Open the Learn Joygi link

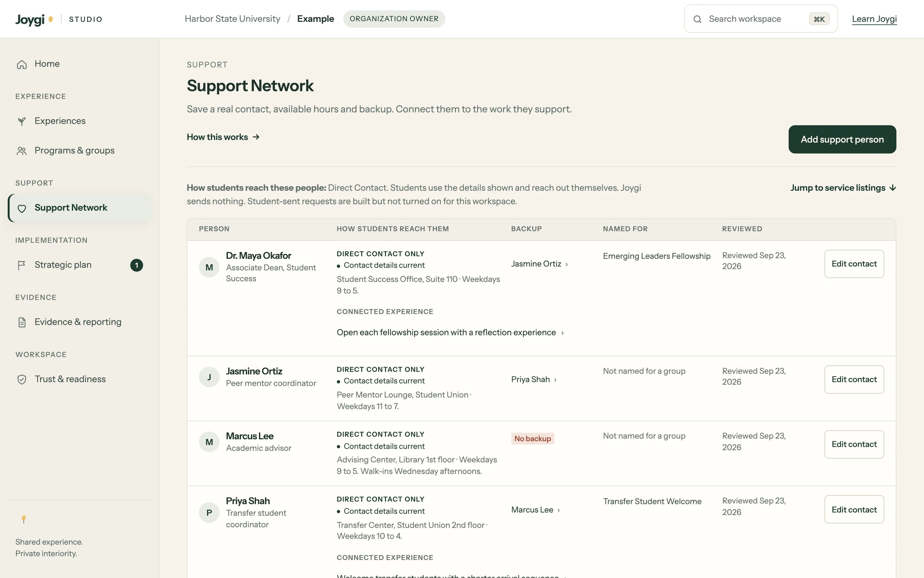click(x=874, y=19)
